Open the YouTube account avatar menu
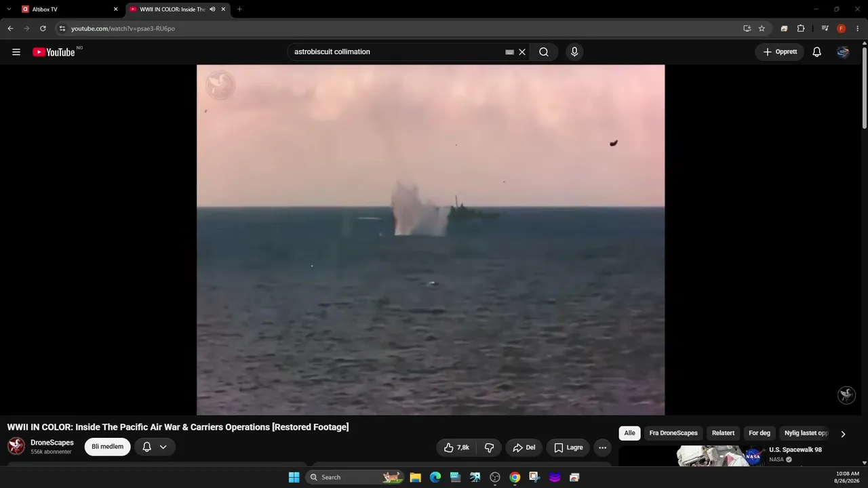Screen dimensions: 868x488 click(843, 52)
